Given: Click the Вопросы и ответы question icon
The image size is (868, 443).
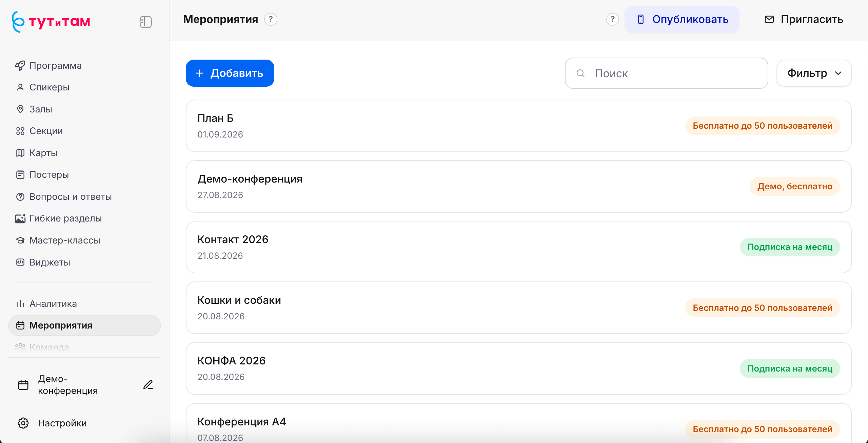Looking at the screenshot, I should (20, 197).
